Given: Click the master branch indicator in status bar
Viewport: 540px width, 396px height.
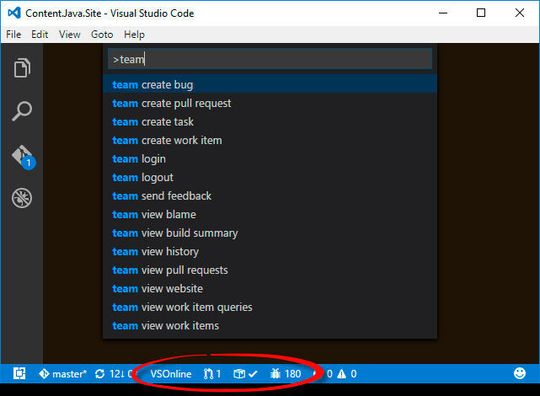Looking at the screenshot, I should pos(63,374).
